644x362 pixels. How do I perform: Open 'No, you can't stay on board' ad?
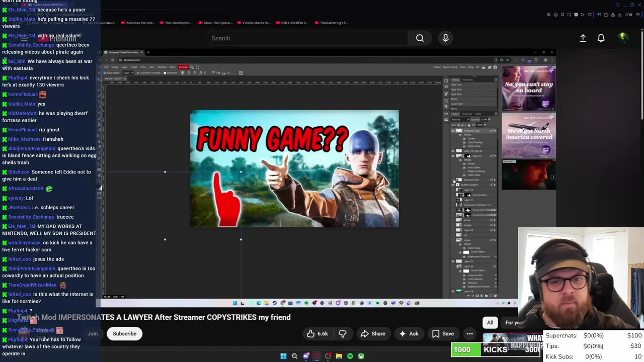pyautogui.click(x=528, y=88)
